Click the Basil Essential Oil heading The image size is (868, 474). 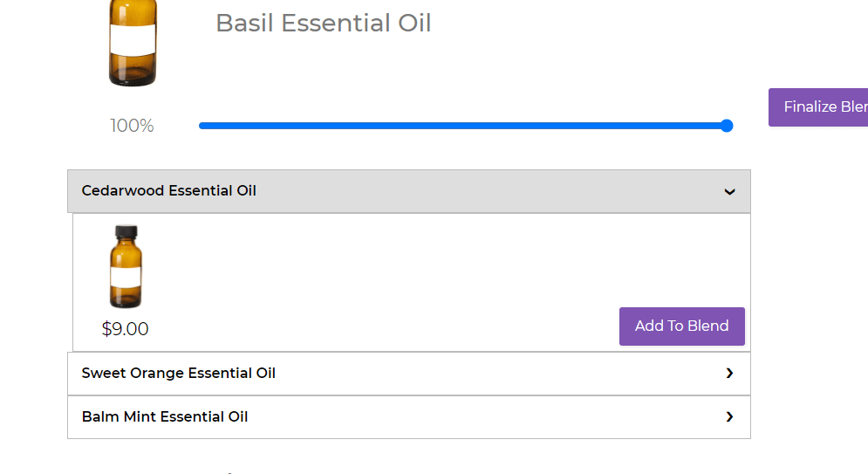point(323,24)
